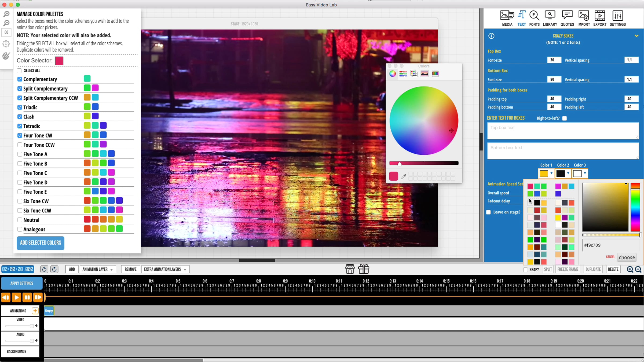Image resolution: width=644 pixels, height=362 pixels.
Task: Click the gift box icon
Action: click(x=364, y=269)
